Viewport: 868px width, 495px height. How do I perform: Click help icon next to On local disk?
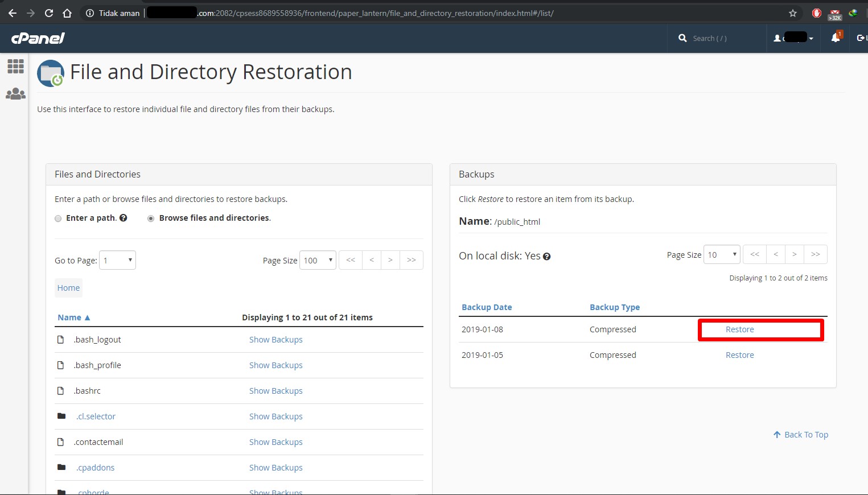[x=546, y=257]
